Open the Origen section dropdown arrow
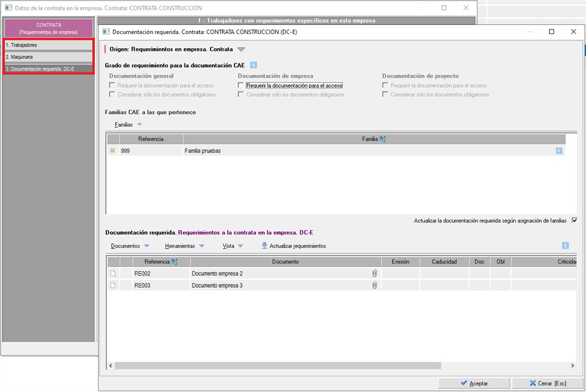 [x=241, y=49]
